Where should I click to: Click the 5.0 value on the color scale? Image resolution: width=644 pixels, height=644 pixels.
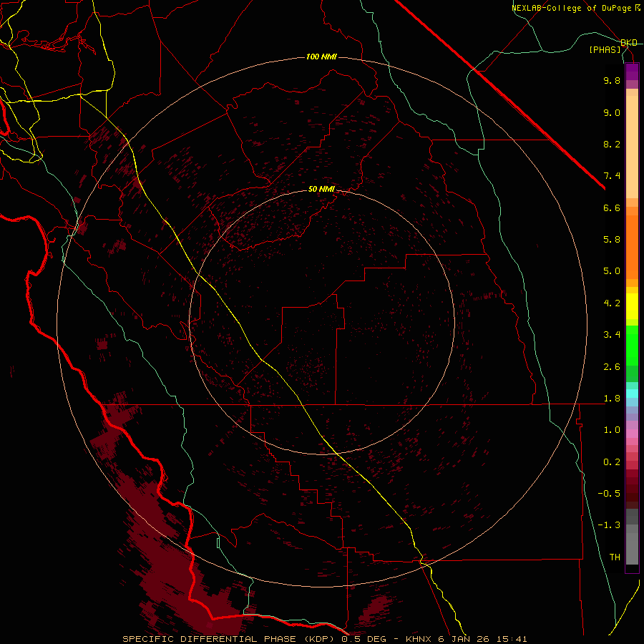[x=612, y=271]
